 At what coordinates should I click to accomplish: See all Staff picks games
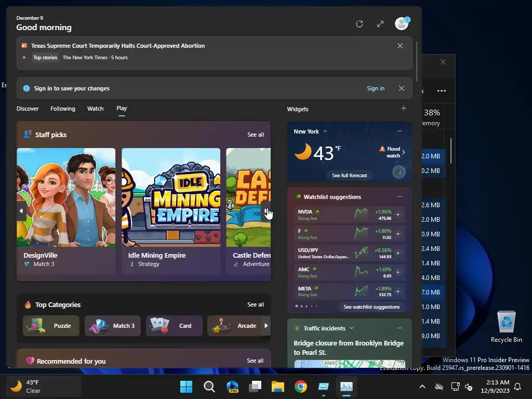pyautogui.click(x=256, y=135)
